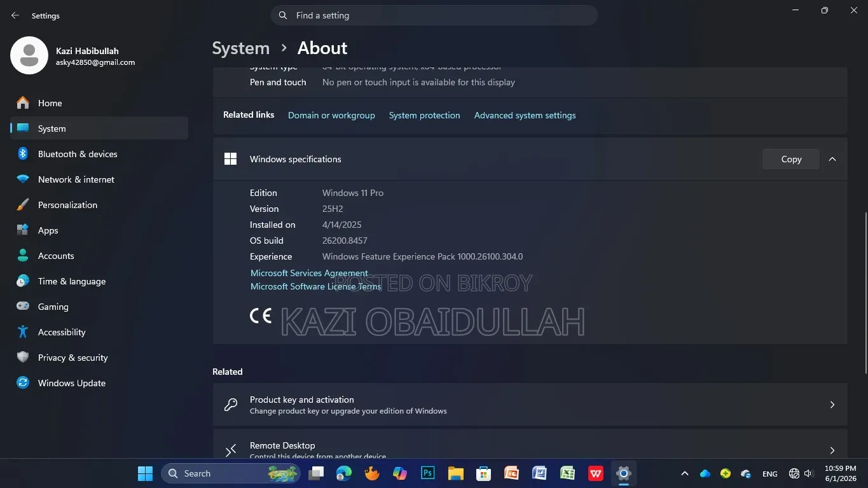Viewport: 868px width, 488px height.
Task: Click the Windows 11 Pro edition text
Action: (x=353, y=193)
